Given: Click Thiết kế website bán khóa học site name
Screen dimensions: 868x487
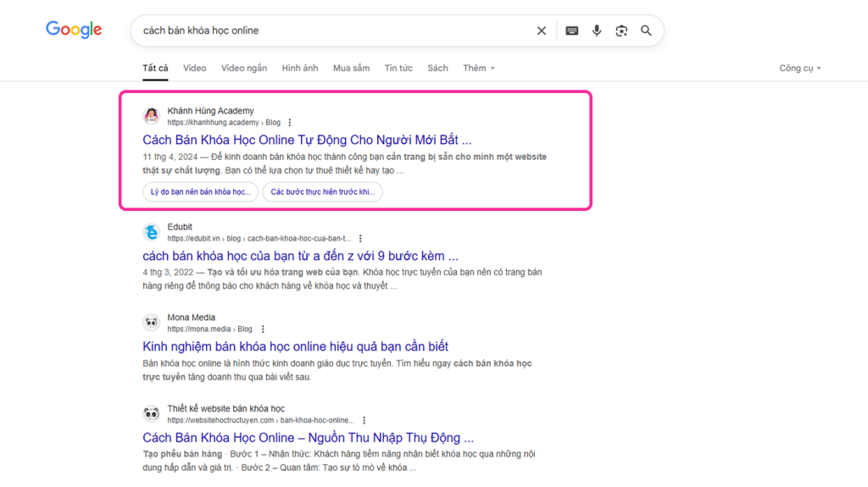Looking at the screenshot, I should [x=225, y=408].
